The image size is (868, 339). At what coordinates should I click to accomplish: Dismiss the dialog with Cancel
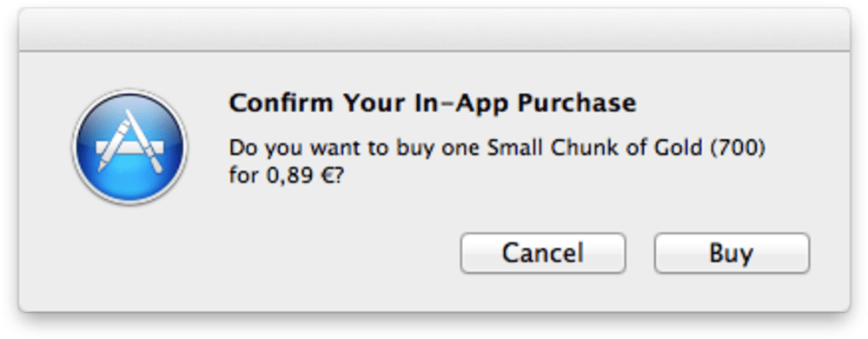click(542, 253)
